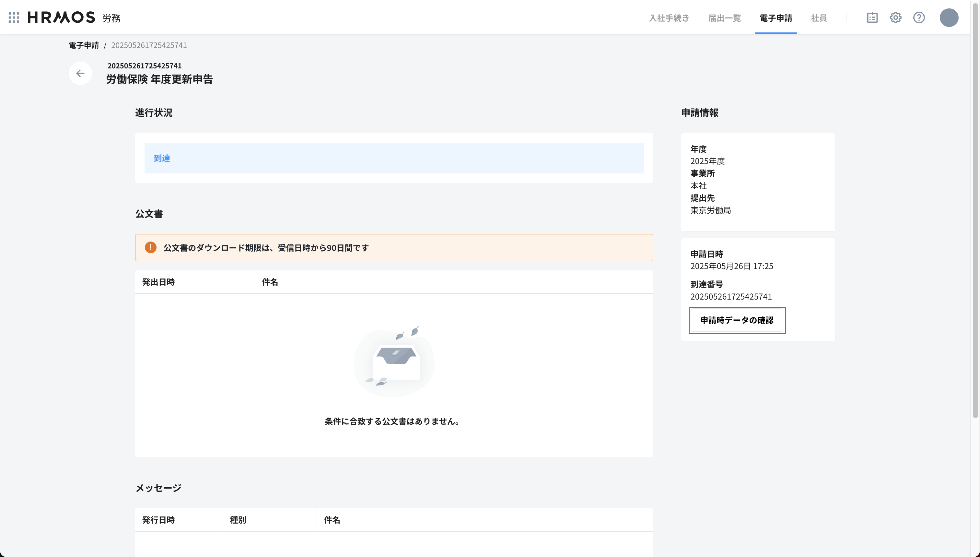This screenshot has height=557, width=980.
Task: Click the orange warning icon in the 公文書 notice
Action: point(151,247)
